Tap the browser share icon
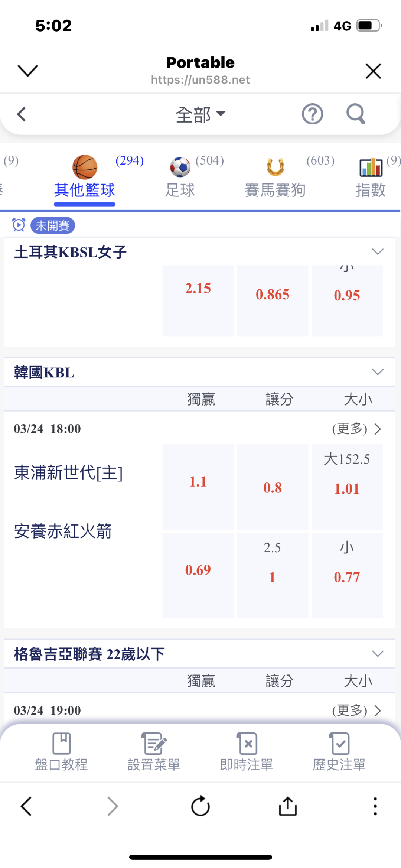This screenshot has height=868, width=401. (288, 806)
